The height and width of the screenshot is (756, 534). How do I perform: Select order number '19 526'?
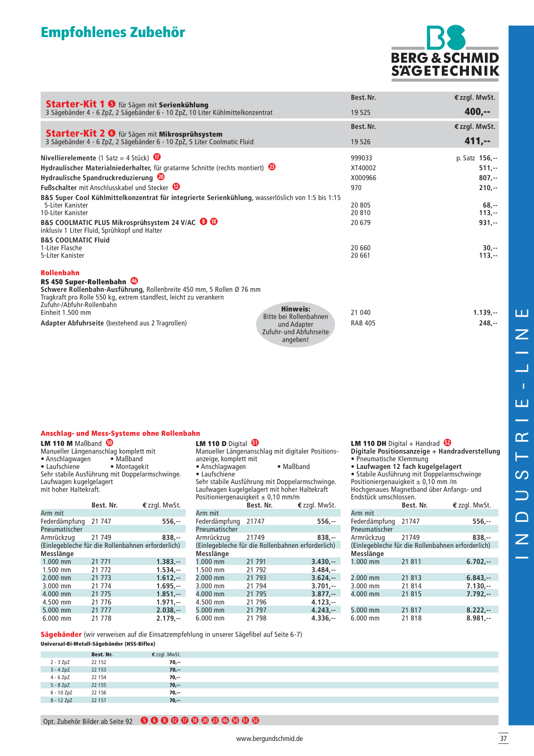tap(360, 142)
